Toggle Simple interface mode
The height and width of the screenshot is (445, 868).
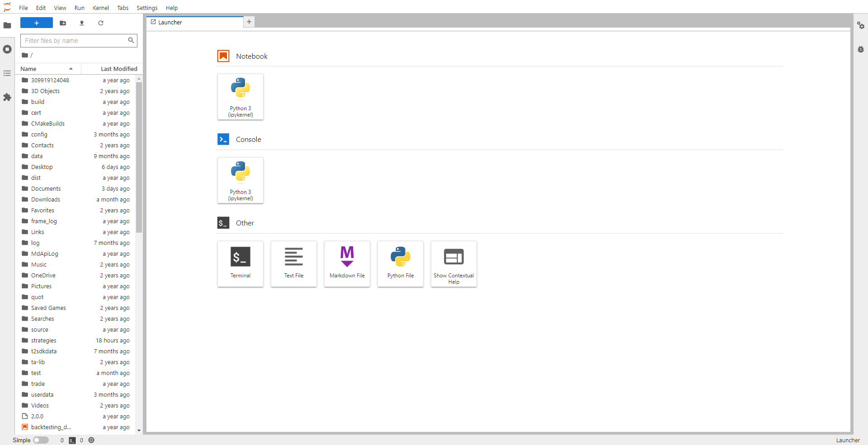click(x=41, y=440)
